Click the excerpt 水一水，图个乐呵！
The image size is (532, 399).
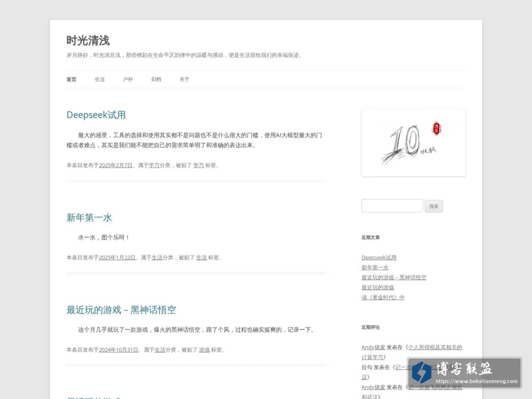(x=104, y=238)
